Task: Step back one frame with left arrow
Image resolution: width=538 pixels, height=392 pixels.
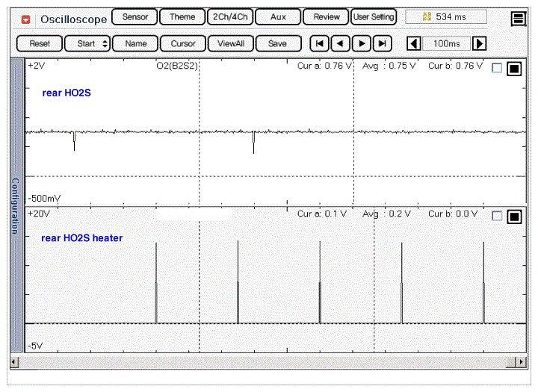Action: tap(340, 43)
